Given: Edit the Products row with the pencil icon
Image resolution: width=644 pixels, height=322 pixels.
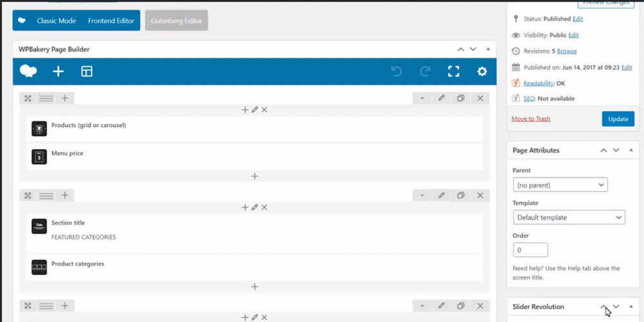Looking at the screenshot, I should 442,98.
